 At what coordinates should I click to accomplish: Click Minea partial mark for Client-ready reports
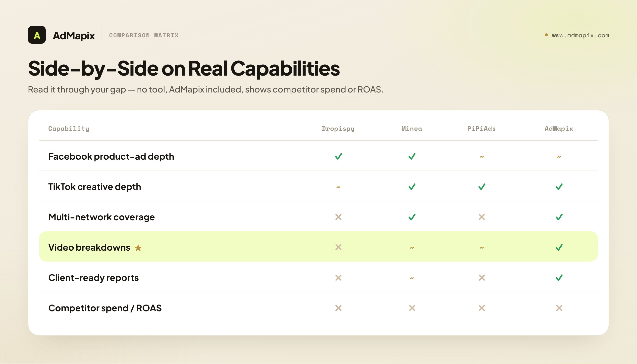tap(412, 278)
